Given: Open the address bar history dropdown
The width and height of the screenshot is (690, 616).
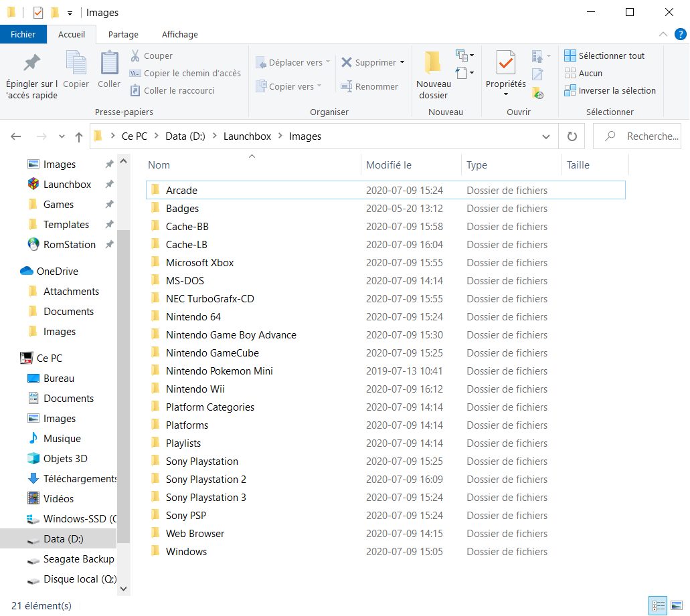Looking at the screenshot, I should (x=546, y=136).
